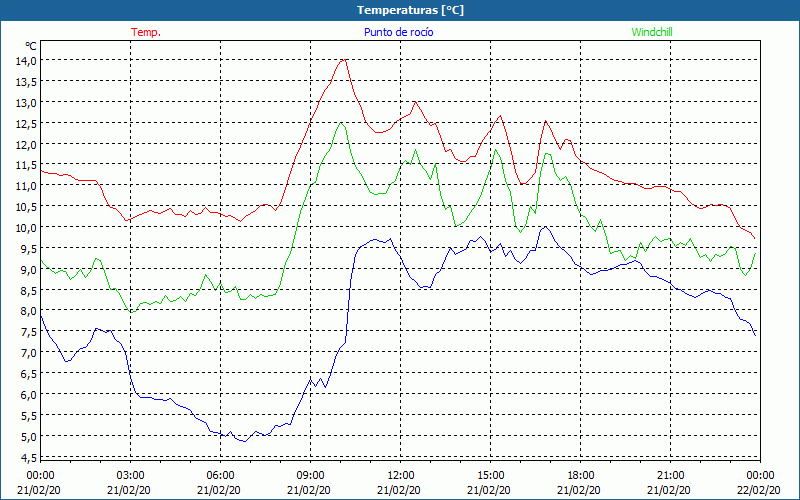Click the 6,5 y-axis value
This screenshot has height=500, width=800.
click(29, 373)
